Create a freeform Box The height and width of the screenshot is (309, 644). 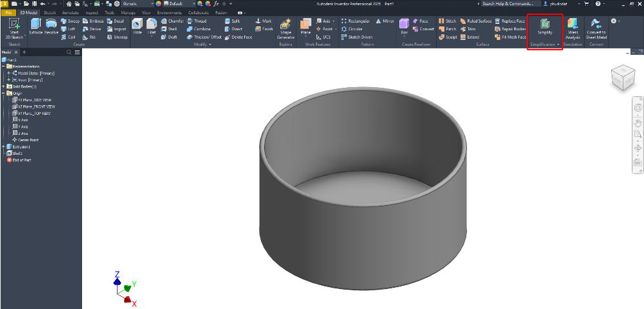(x=404, y=27)
